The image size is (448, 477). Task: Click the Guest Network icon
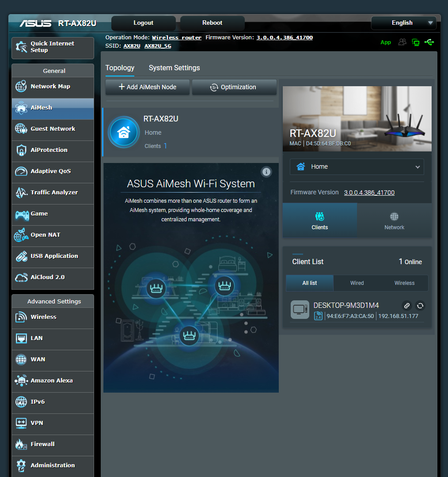21,129
